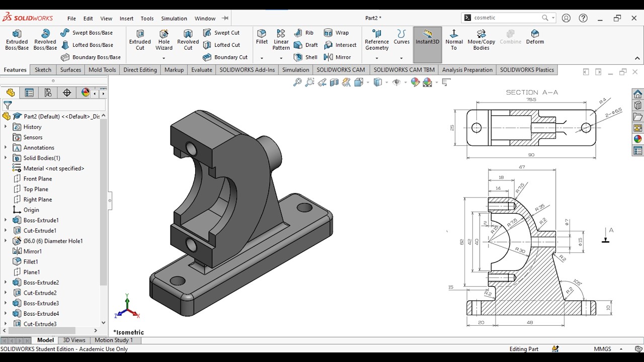Select the Extruded Cut tool
The width and height of the screenshot is (644, 362).
[140, 39]
